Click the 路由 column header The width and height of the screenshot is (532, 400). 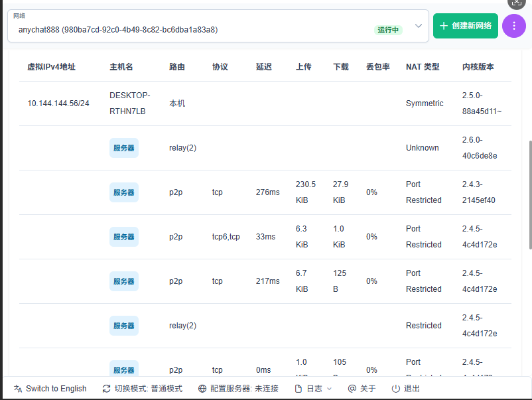(176, 67)
